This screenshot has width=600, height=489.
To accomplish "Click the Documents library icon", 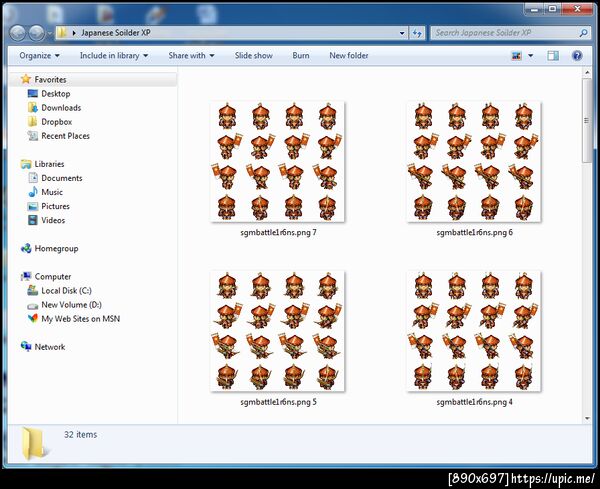I will 33,178.
